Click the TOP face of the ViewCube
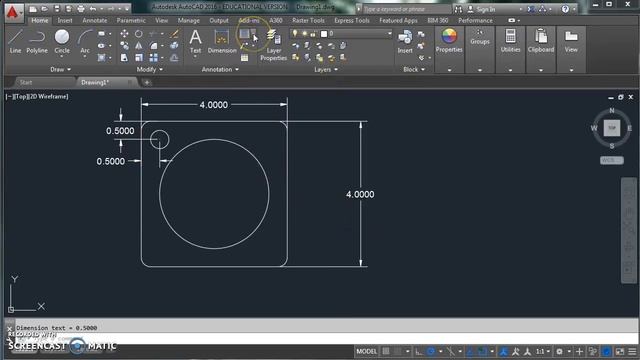 (x=612, y=128)
